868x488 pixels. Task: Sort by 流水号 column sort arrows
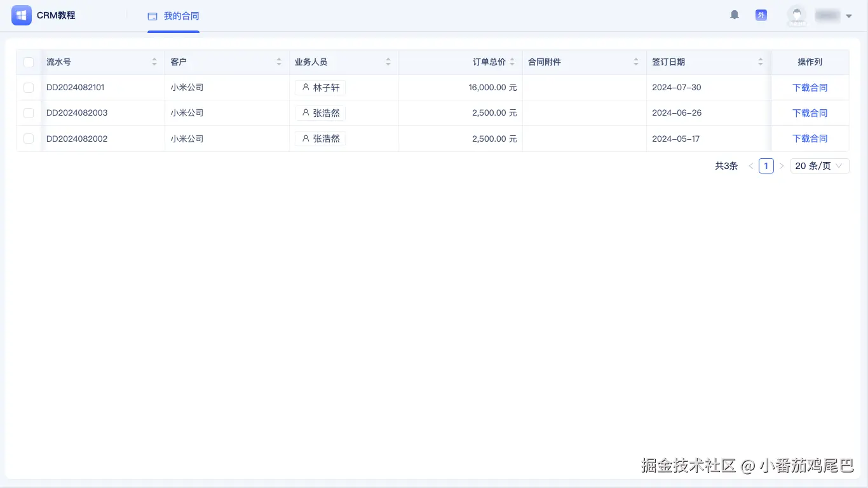(x=154, y=62)
